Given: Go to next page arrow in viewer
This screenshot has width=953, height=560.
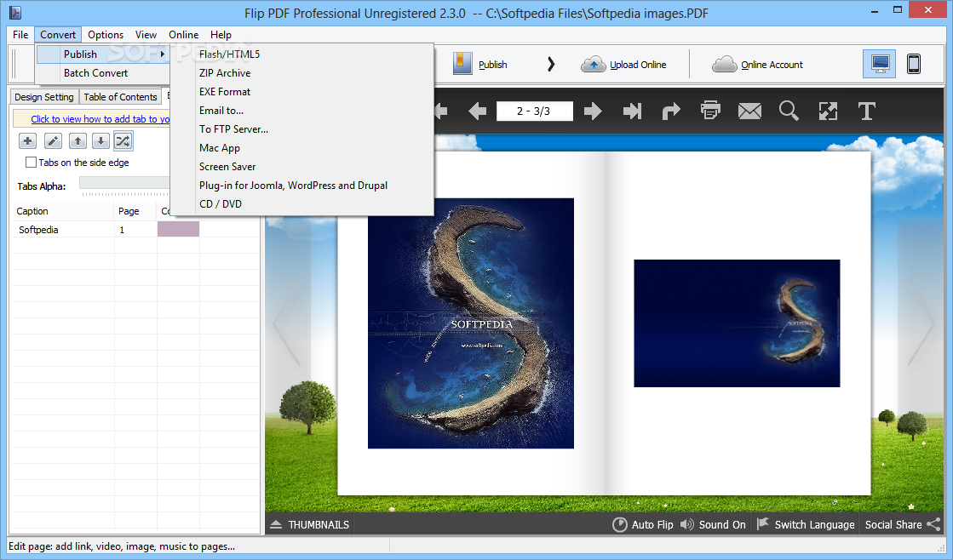Looking at the screenshot, I should [x=593, y=111].
